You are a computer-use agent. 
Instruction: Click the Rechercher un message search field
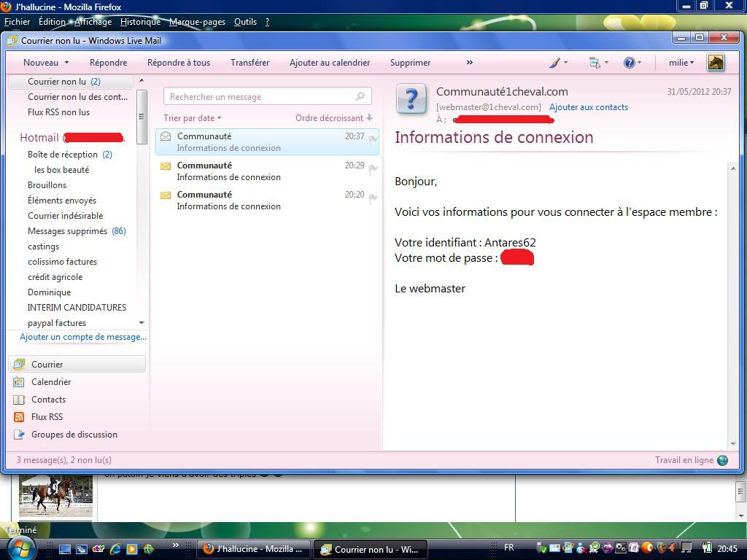(x=259, y=96)
